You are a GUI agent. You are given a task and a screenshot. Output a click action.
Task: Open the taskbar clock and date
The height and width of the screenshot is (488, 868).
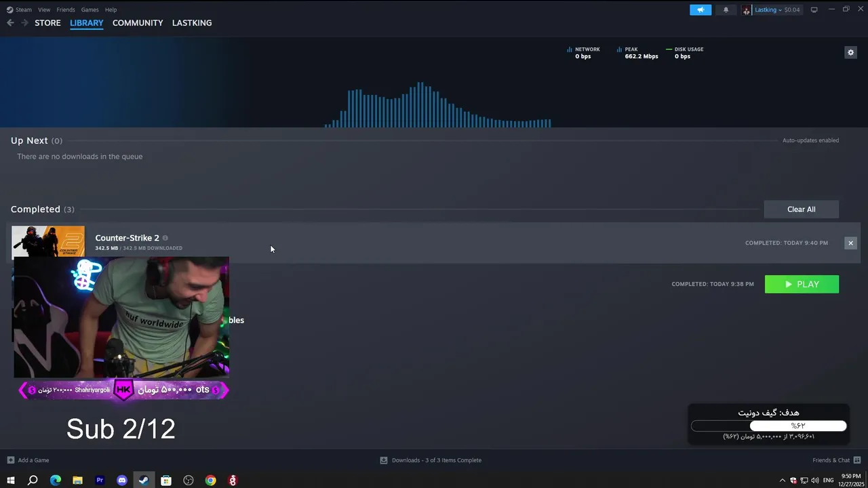(x=850, y=481)
